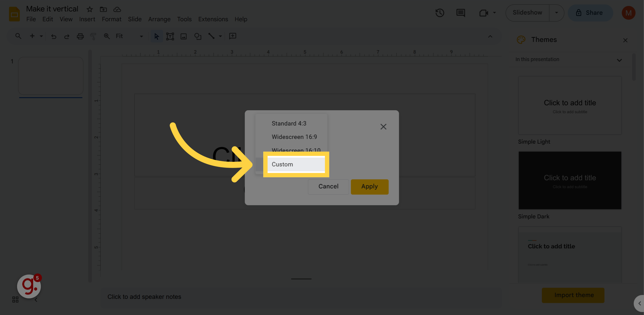Click the Undo icon

pos(54,36)
